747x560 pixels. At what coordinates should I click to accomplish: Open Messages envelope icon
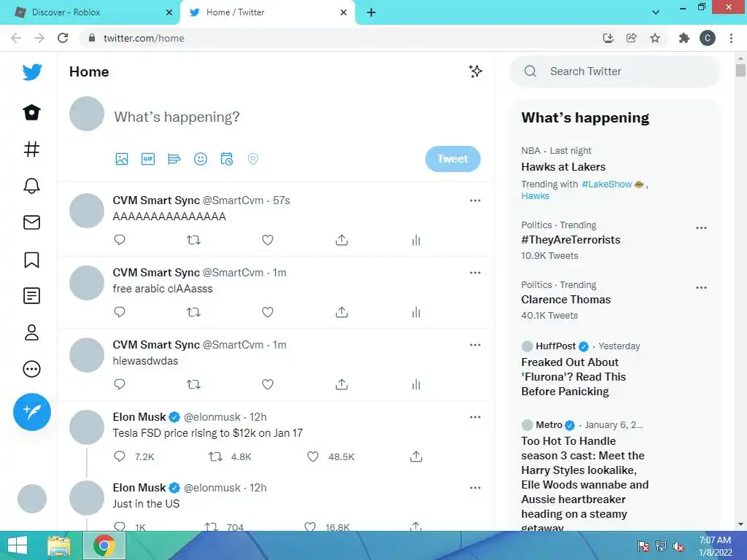pyautogui.click(x=31, y=222)
